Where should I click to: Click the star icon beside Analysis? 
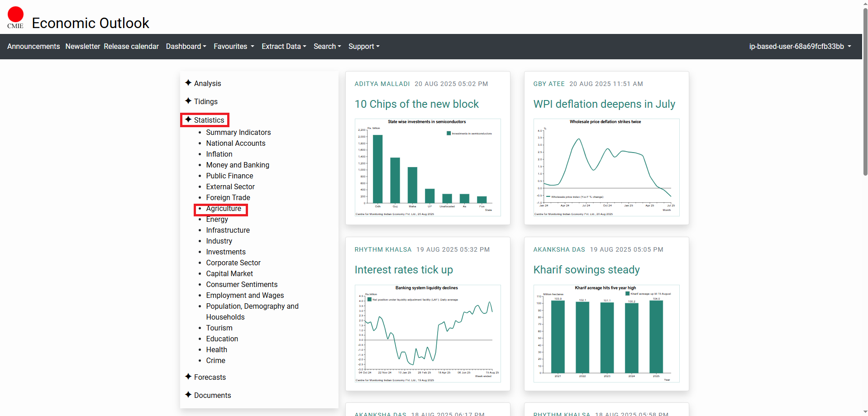pyautogui.click(x=188, y=83)
